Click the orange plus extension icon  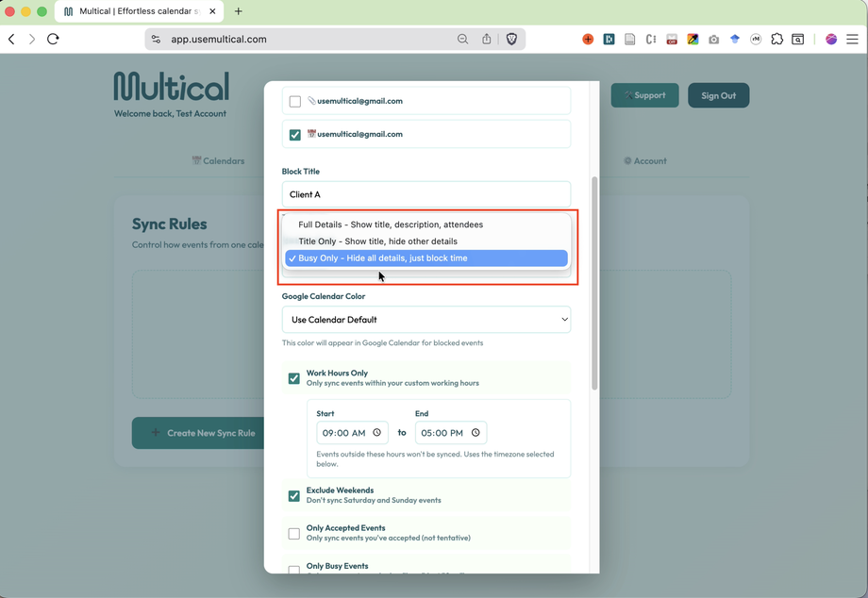pyautogui.click(x=588, y=40)
